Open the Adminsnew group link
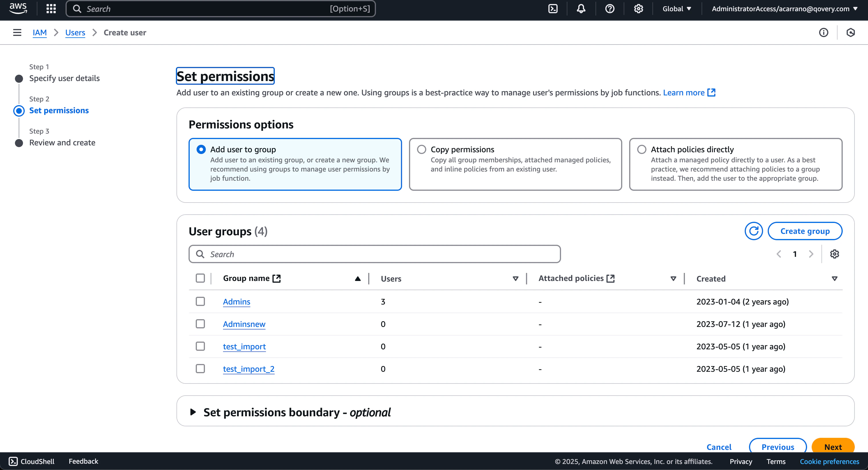 coord(244,324)
